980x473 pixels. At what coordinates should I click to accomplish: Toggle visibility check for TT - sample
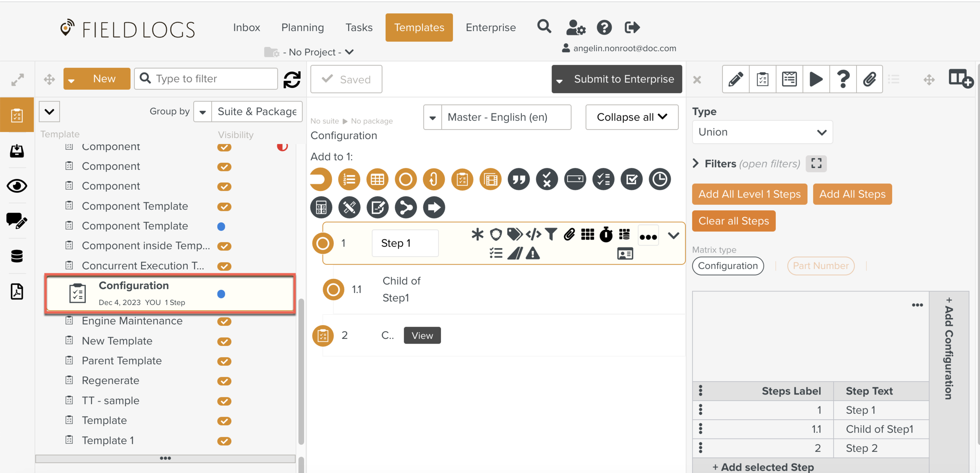pyautogui.click(x=224, y=401)
